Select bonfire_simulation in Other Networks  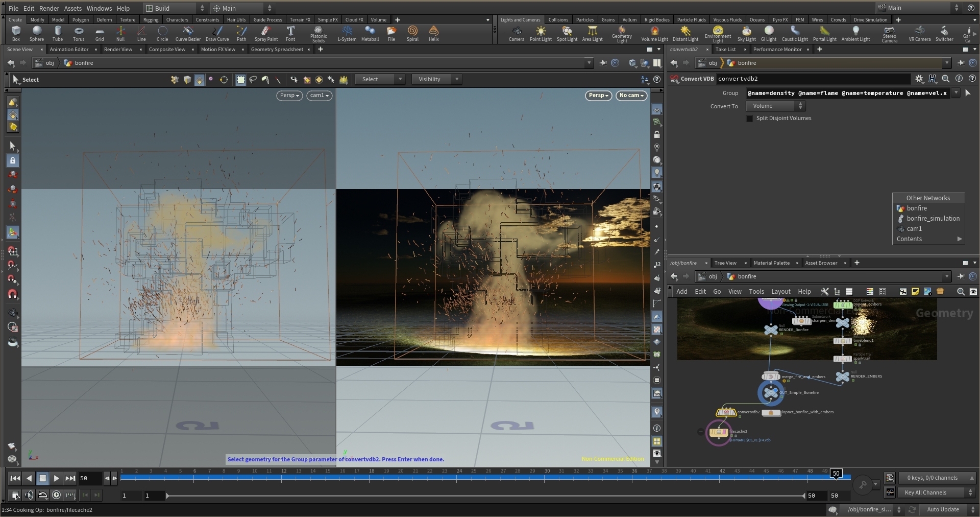click(933, 219)
